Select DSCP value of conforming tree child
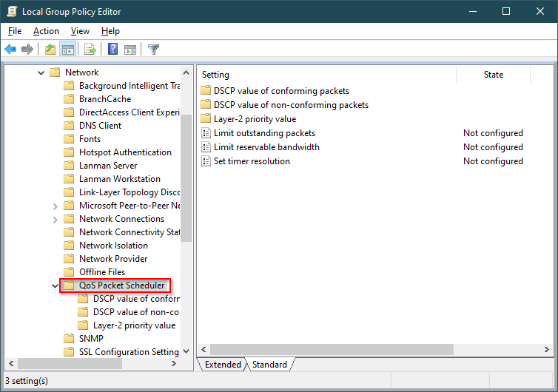The width and height of the screenshot is (558, 392). click(136, 299)
